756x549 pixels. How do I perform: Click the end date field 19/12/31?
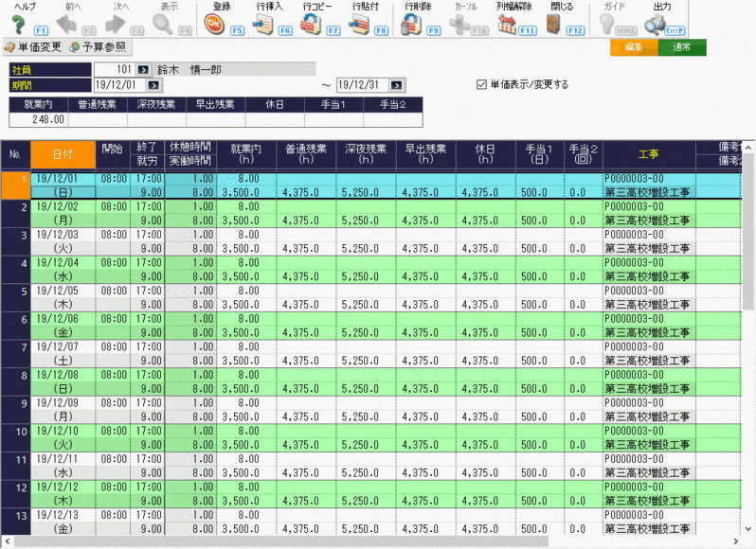point(363,85)
